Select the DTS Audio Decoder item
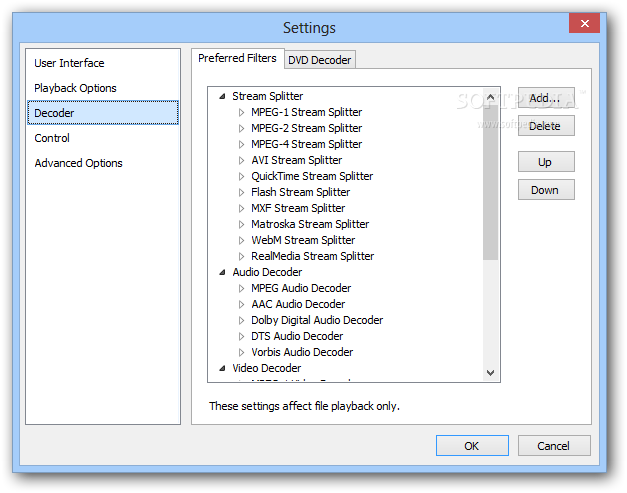 pos(297,336)
